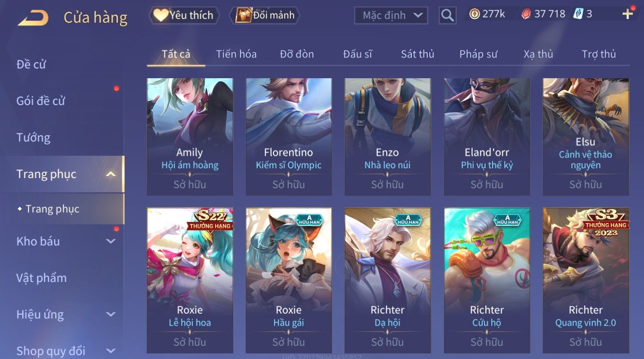
Task: Tap the blue ticket currency icon
Action: pos(578,14)
